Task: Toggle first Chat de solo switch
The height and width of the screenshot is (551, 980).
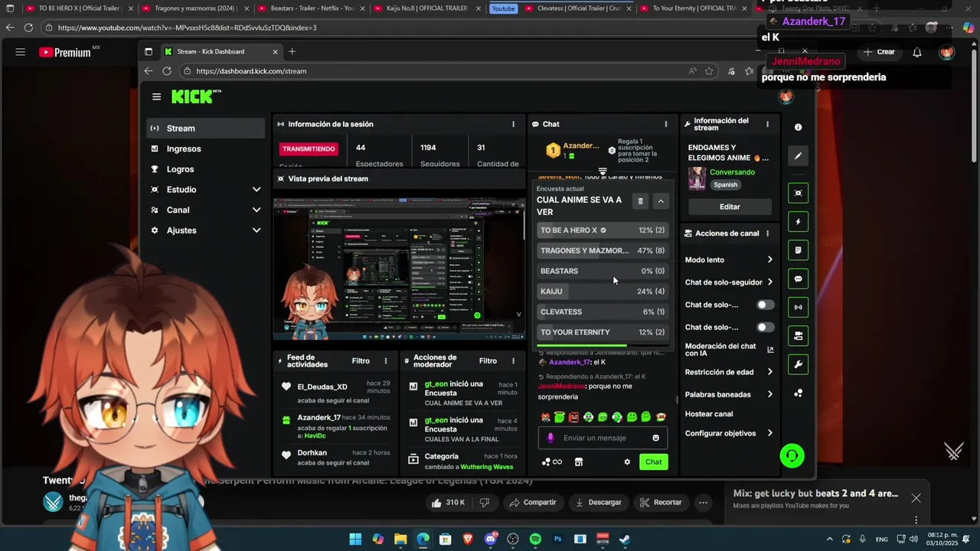Action: (x=765, y=305)
